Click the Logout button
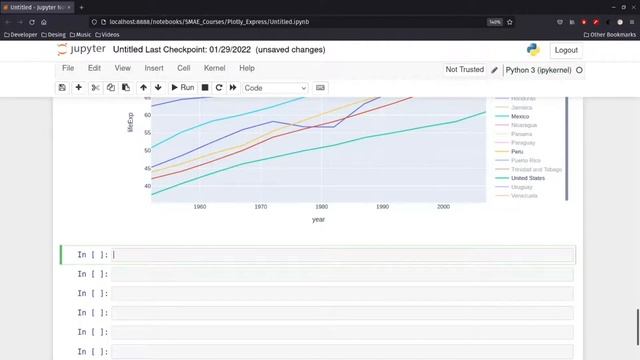Viewport: 640px width, 360px height. pos(566,50)
